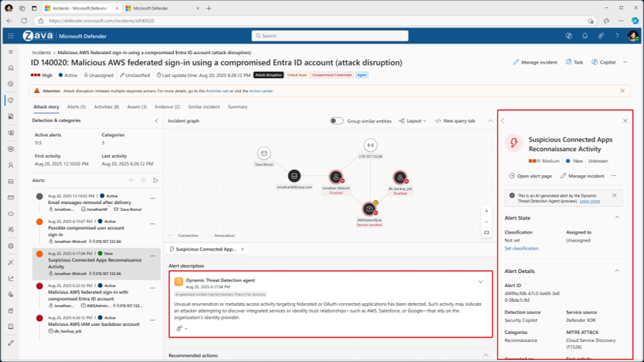Zoom out on the incident graph
The image size is (644, 362).
(x=486, y=222)
